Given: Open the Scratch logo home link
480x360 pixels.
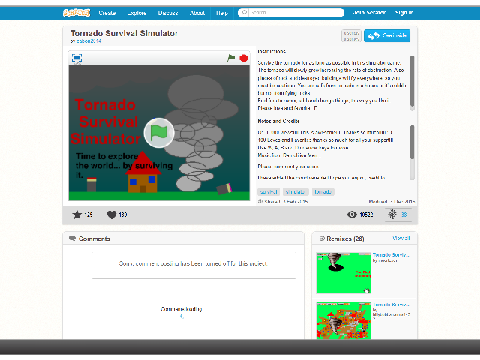Looking at the screenshot, I should click(x=76, y=13).
